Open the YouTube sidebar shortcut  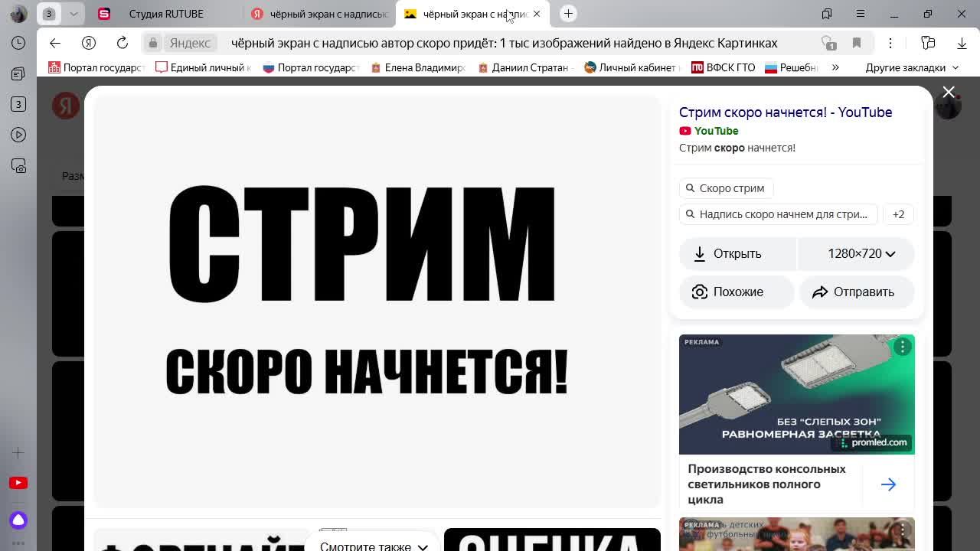point(18,483)
